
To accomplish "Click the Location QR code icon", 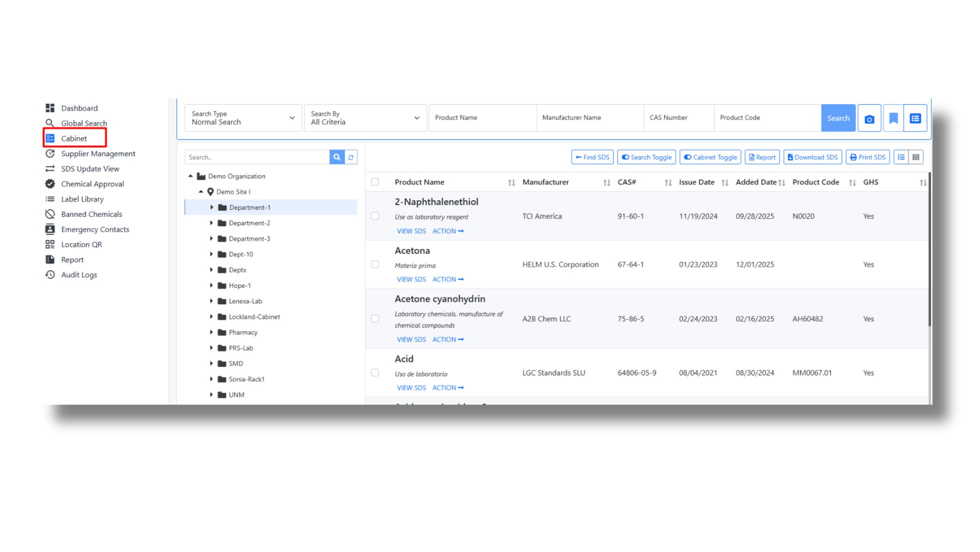I will coord(50,244).
